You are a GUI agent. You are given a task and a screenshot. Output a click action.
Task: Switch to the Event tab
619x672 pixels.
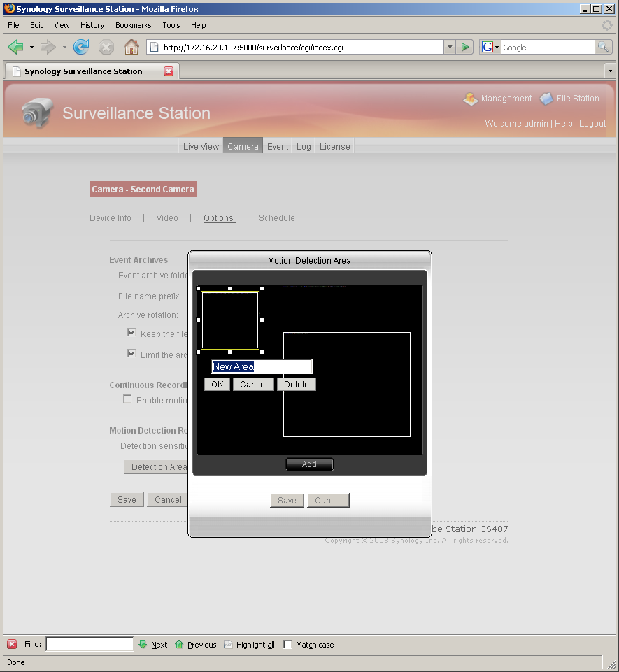click(x=278, y=146)
